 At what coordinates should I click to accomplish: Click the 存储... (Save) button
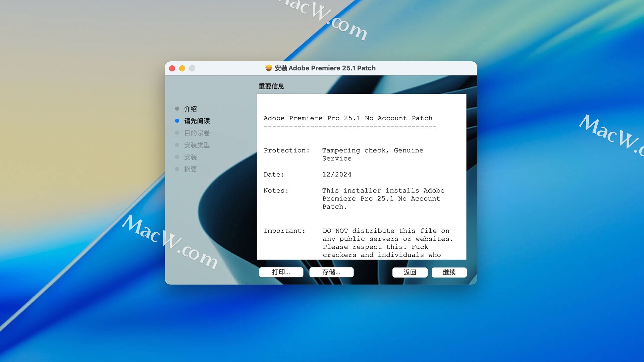[331, 272]
